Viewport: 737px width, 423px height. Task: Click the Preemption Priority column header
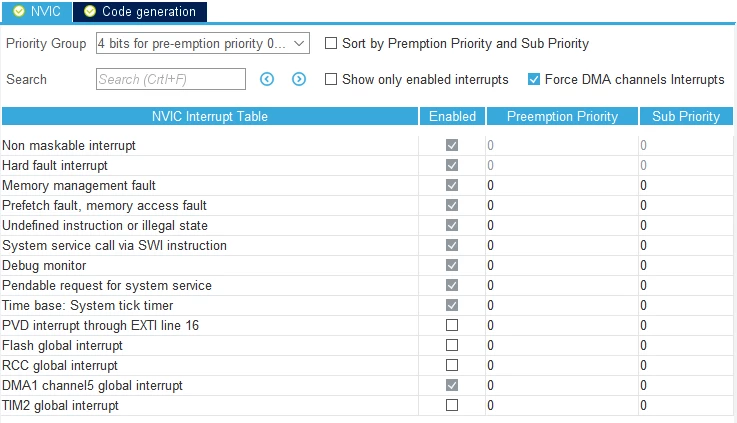click(x=562, y=116)
